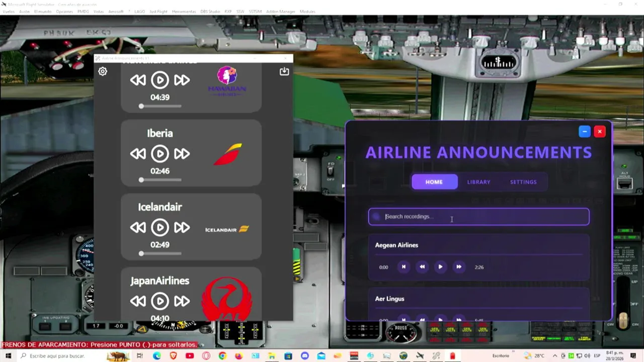The height and width of the screenshot is (362, 644).
Task: Fast-forward the Iberia announcement
Action: pyautogui.click(x=182, y=153)
